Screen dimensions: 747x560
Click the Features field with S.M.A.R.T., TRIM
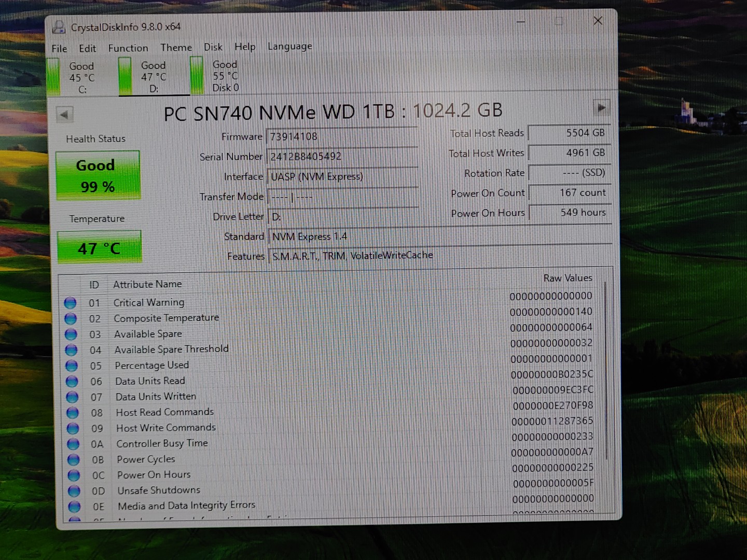tap(440, 255)
